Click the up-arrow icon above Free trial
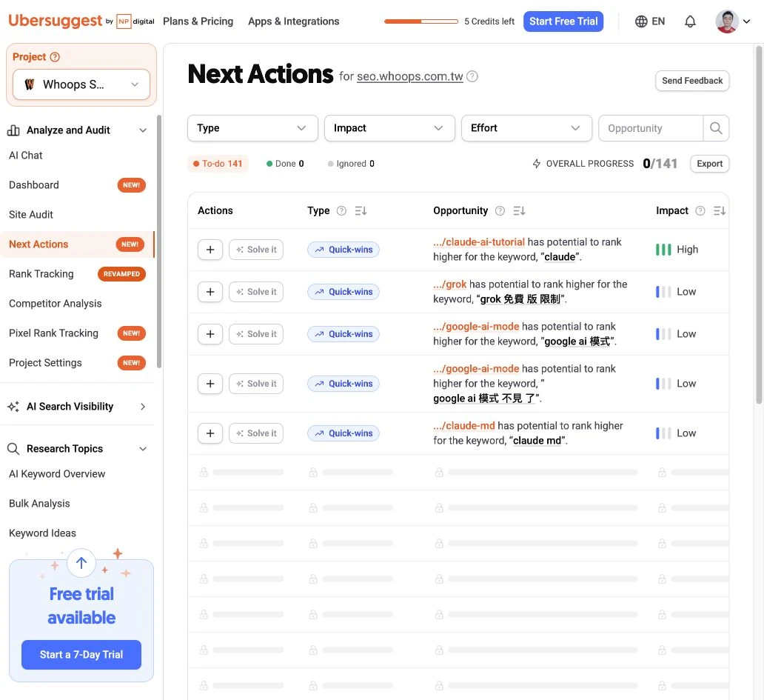Viewport: 764px width, 700px height. [x=81, y=562]
